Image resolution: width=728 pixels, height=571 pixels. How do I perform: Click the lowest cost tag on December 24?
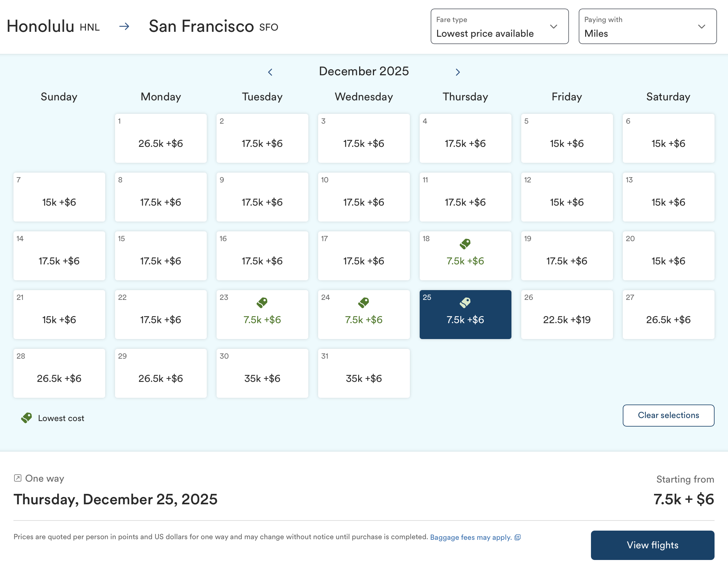[x=363, y=303]
